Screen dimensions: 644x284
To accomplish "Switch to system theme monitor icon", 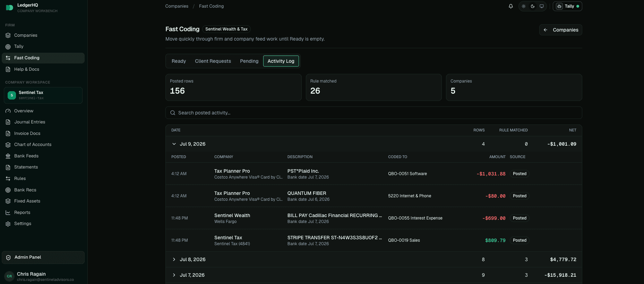I will [542, 6].
